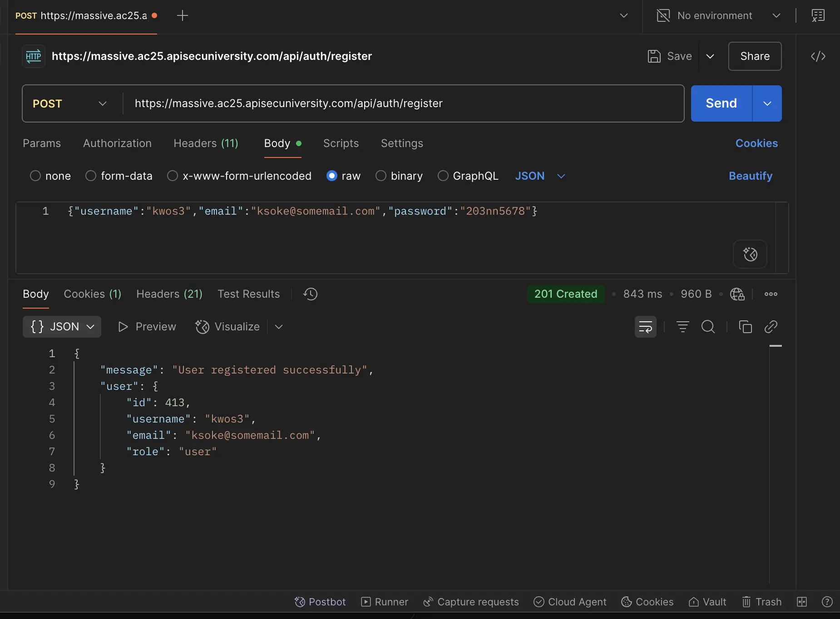
Task: Click the filter response icon
Action: click(x=683, y=327)
